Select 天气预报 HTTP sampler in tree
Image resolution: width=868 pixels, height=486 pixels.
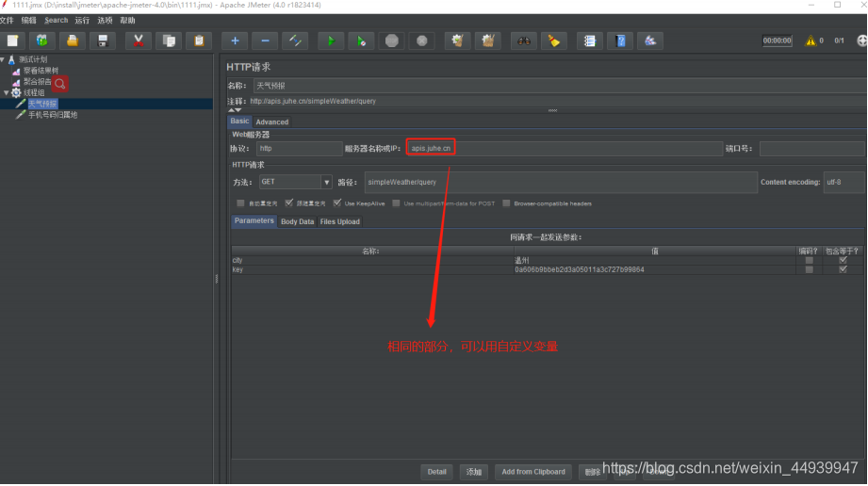(42, 104)
